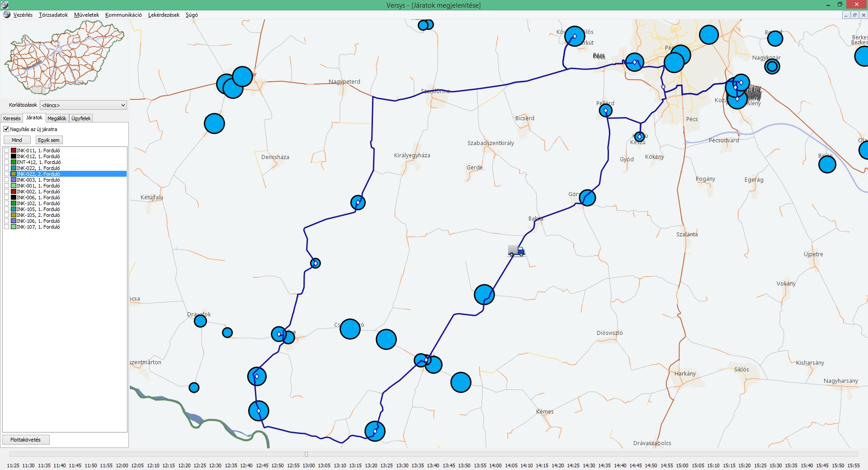
Task: Toggle the INK-022, 2. Forduló checkbox
Action: coord(7,174)
